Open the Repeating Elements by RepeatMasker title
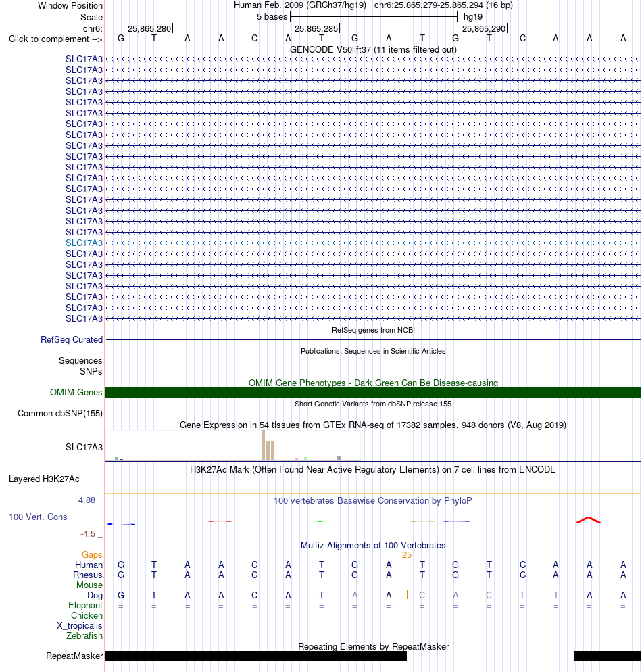The image size is (642, 672). [x=373, y=646]
